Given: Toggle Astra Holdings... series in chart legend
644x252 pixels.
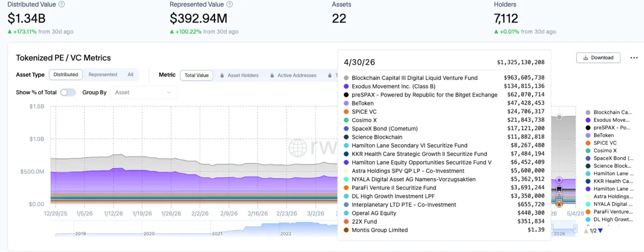Looking at the screenshot, I should click(x=608, y=196).
